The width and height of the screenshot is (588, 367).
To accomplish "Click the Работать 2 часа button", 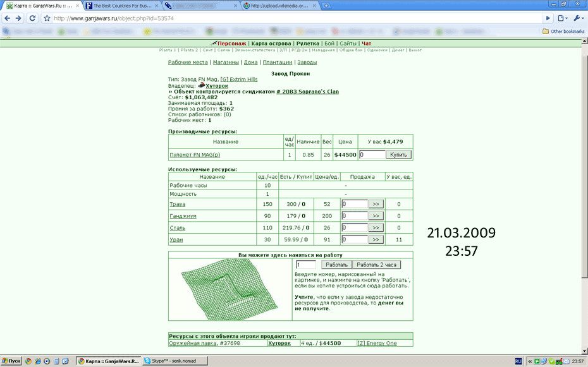I will coord(376,265).
